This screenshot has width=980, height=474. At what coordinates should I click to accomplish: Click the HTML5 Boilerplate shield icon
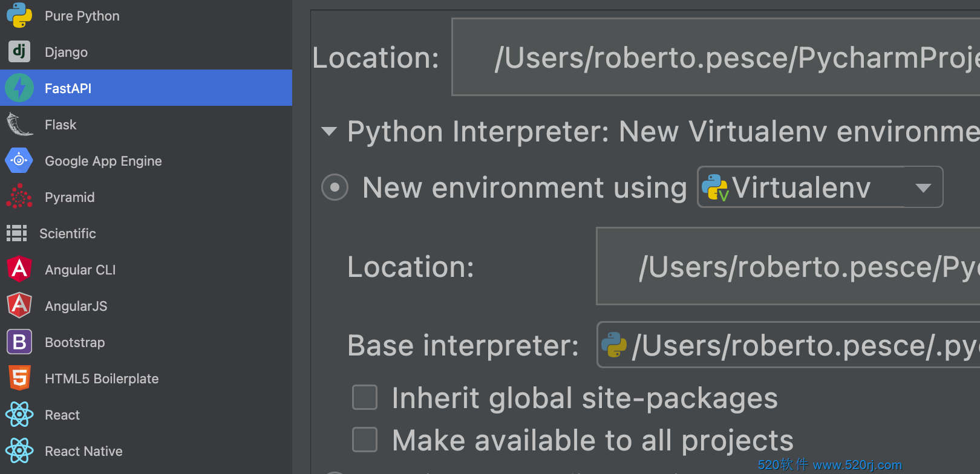click(x=19, y=378)
